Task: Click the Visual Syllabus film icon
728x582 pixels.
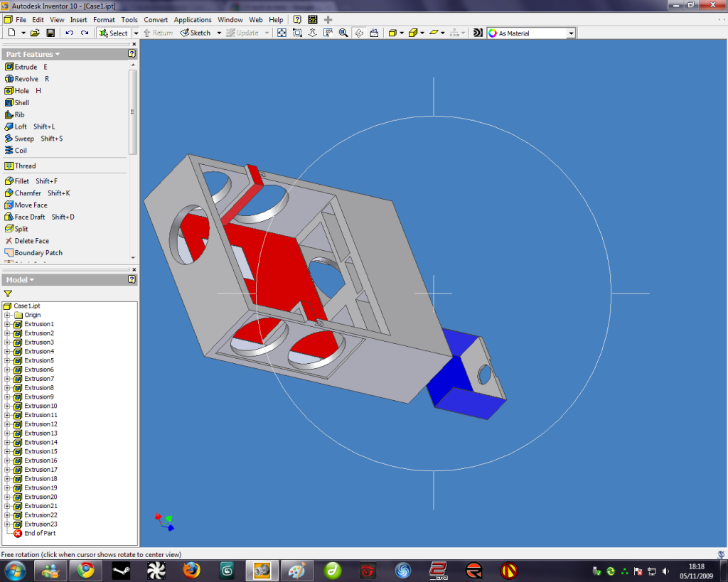Action: point(313,19)
